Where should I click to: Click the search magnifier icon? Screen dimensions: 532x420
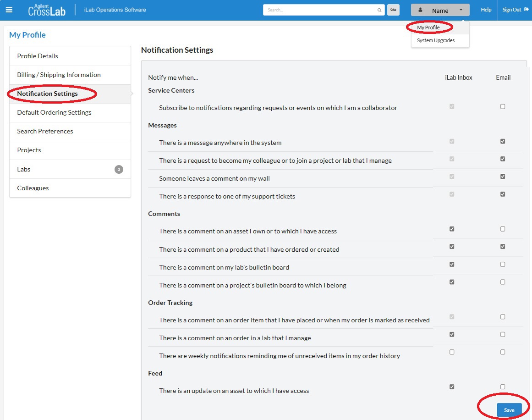379,10
